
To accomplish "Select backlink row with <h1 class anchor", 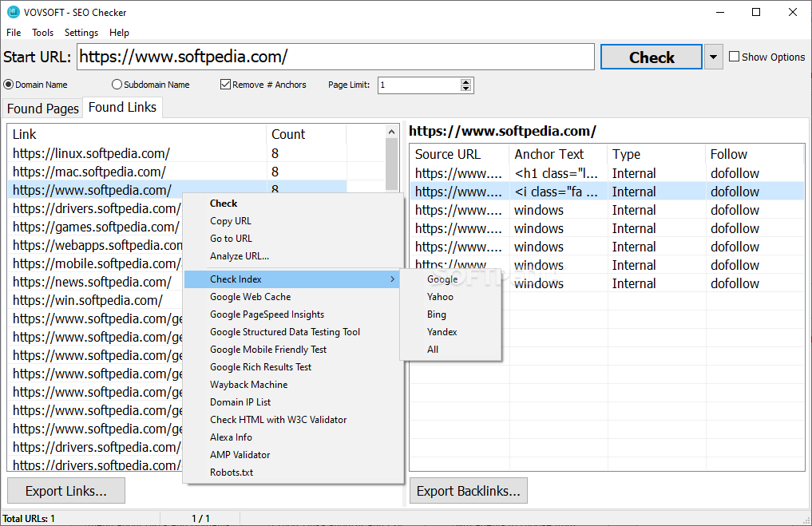I will (x=607, y=173).
